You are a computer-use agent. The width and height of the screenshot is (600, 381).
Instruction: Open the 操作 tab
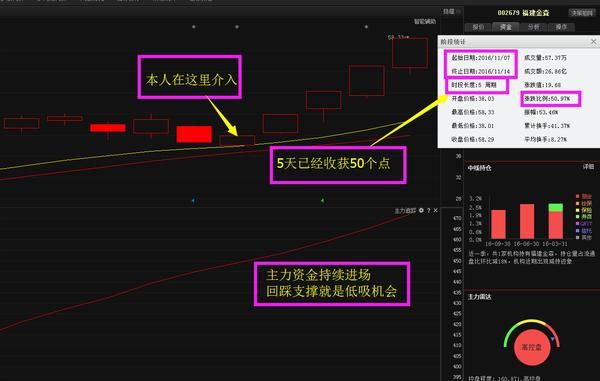(x=561, y=27)
